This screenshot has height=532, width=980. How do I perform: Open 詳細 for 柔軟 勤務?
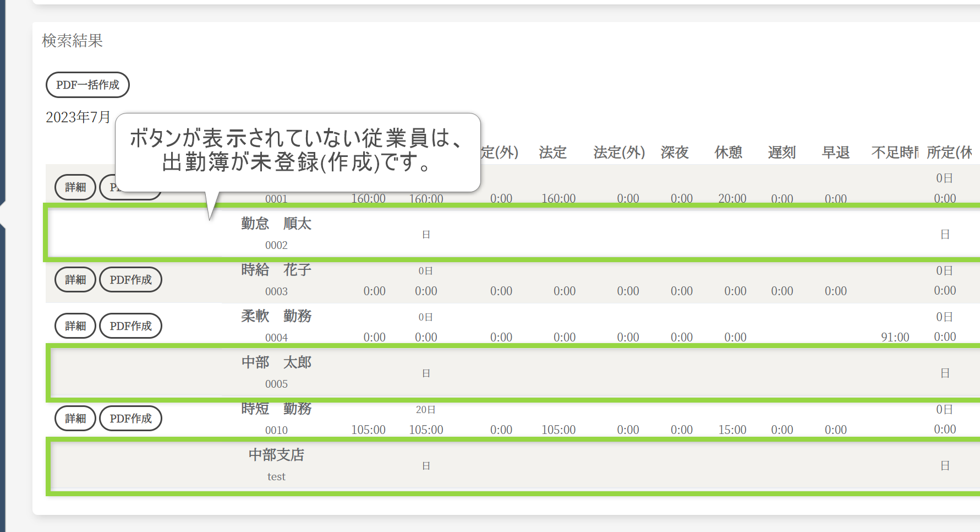(75, 326)
